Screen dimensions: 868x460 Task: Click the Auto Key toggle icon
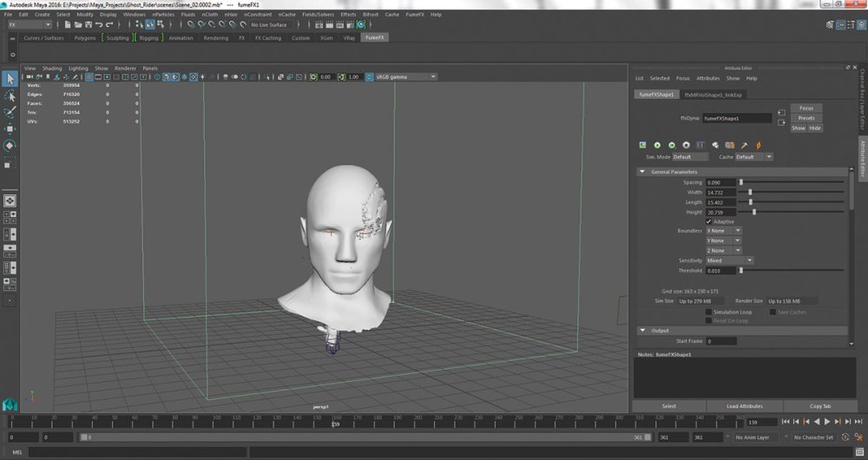[845, 437]
